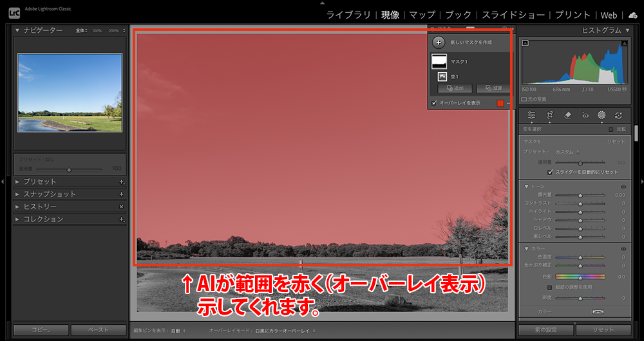The height and width of the screenshot is (341, 644).
Task: Toggle highlight clipping indicator in histogram
Action: click(x=625, y=43)
